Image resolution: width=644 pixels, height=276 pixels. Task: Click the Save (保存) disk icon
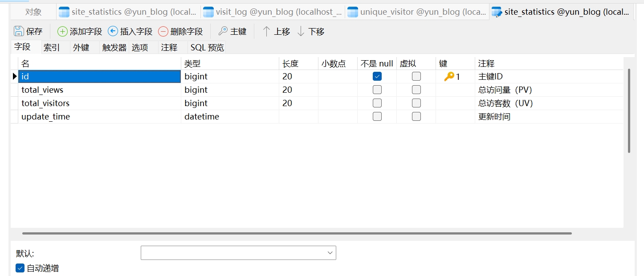[x=19, y=31]
